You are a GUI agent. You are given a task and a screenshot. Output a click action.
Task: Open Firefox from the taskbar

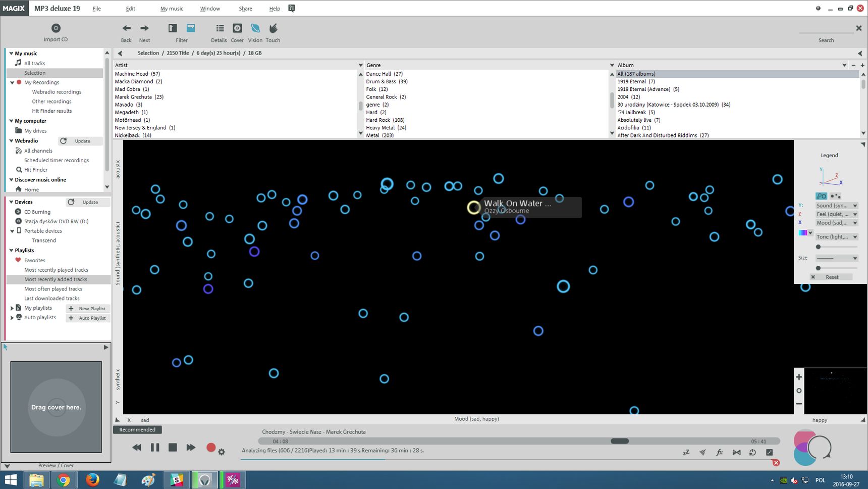pyautogui.click(x=92, y=479)
